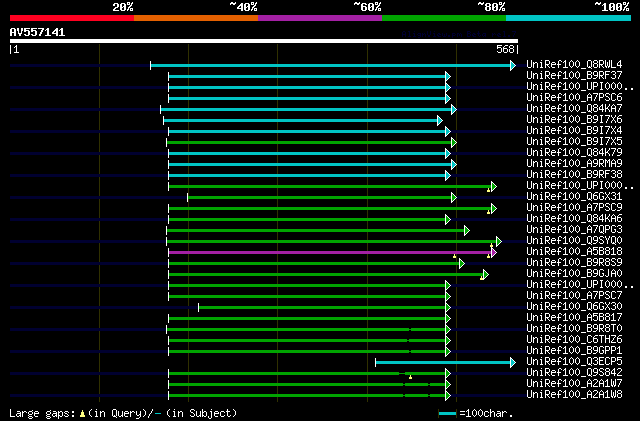The height and width of the screenshot is (421, 640).
Task: Open the UniRef100_Q8RWL4 hit label
Action: 574,64
